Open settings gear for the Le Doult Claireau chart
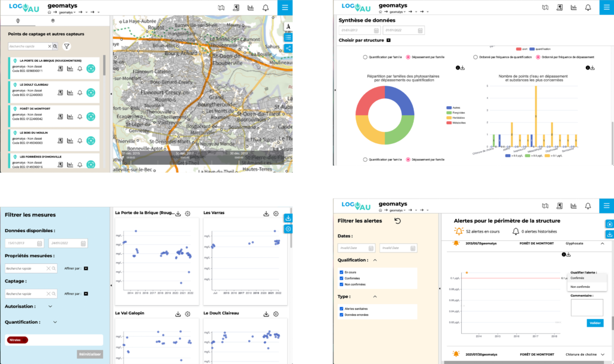614x364 pixels. 276,314
